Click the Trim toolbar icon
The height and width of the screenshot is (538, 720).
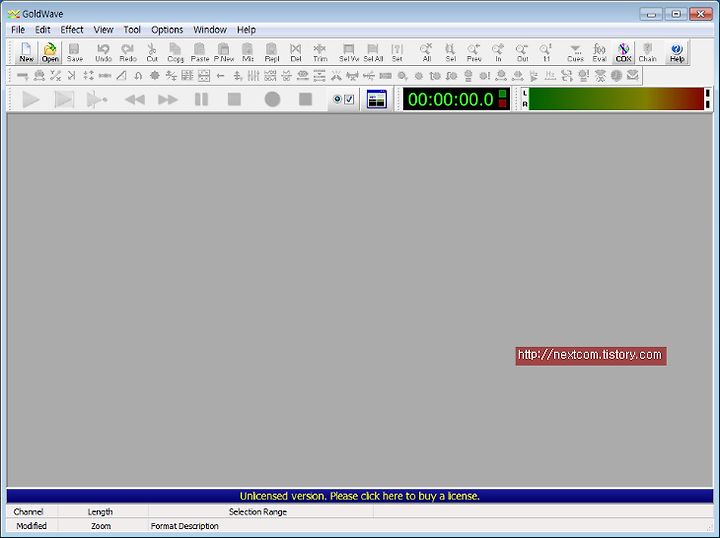tap(320, 52)
